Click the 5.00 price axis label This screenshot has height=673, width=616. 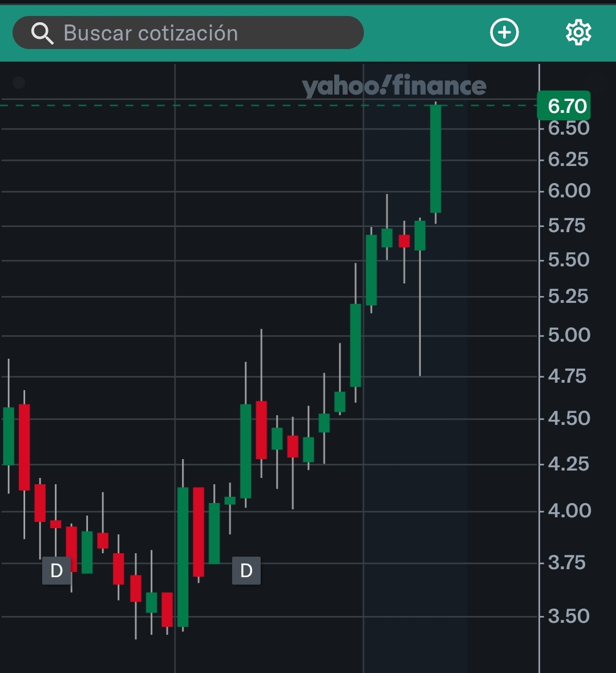tap(569, 335)
